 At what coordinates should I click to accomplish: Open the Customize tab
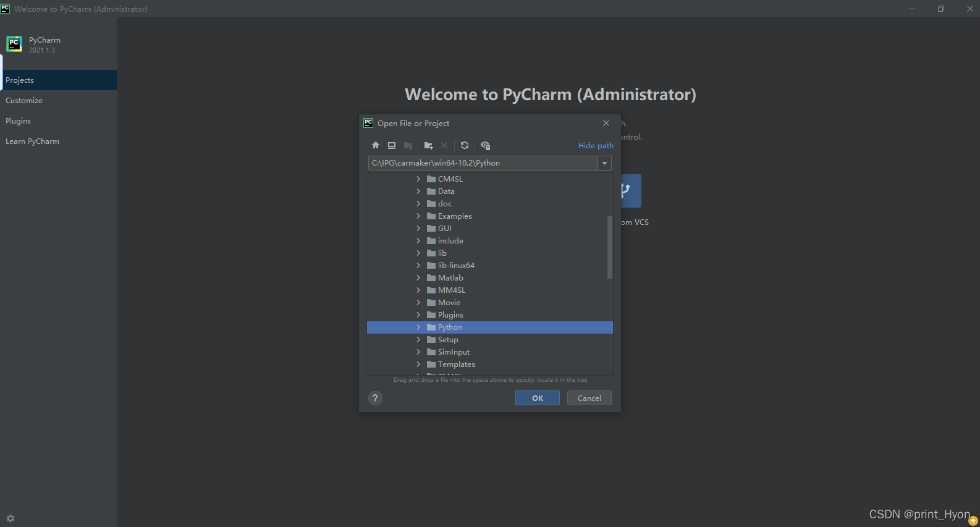58,101
